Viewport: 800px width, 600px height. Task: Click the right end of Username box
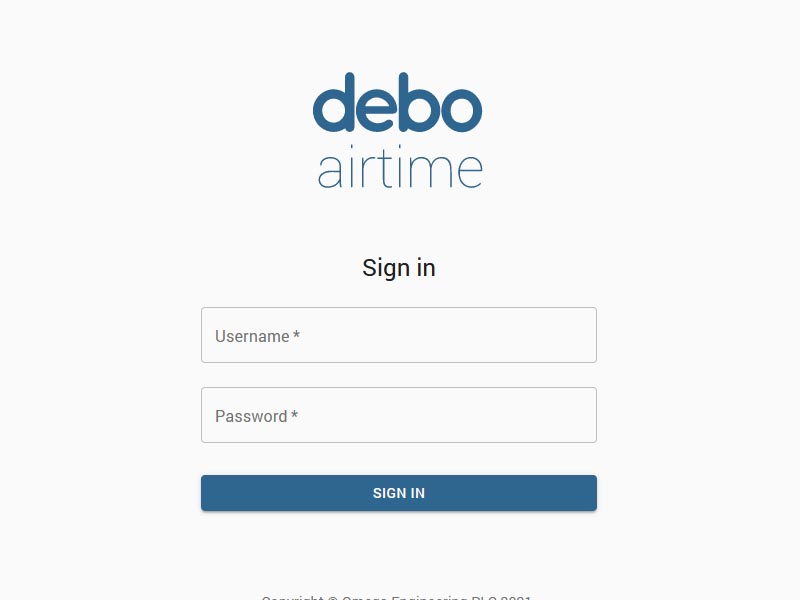click(585, 336)
